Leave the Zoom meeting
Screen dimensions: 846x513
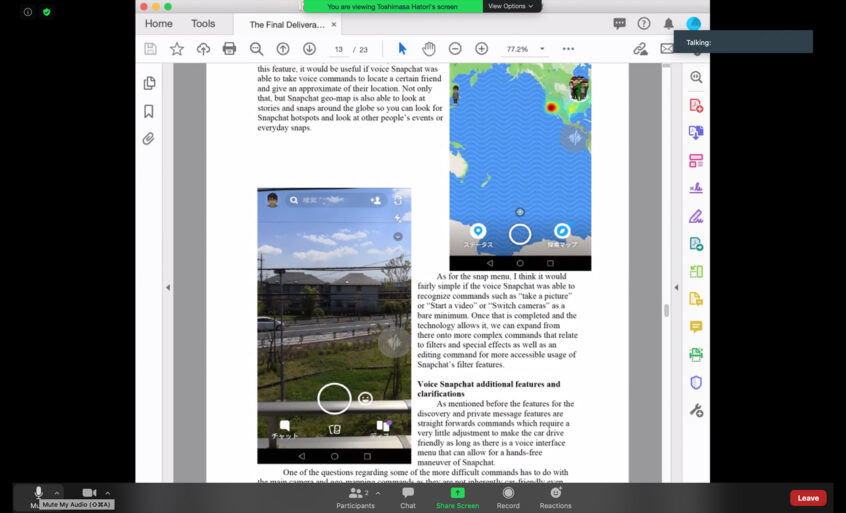coord(808,498)
